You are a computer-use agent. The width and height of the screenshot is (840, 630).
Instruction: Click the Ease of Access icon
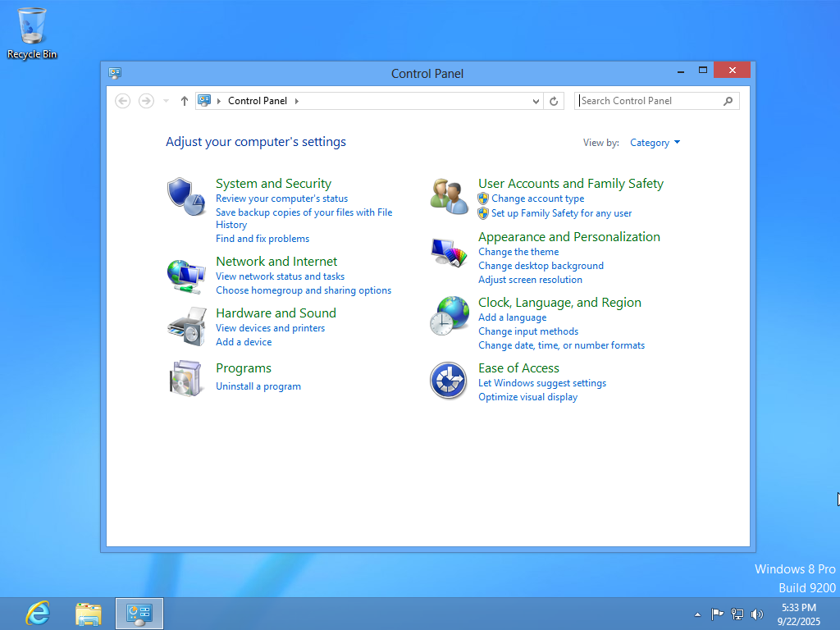[449, 381]
